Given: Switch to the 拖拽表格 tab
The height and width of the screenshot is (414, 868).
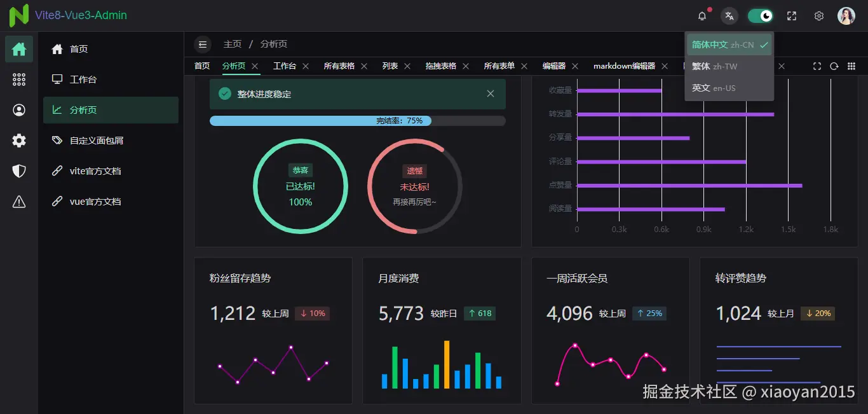Looking at the screenshot, I should pos(441,66).
